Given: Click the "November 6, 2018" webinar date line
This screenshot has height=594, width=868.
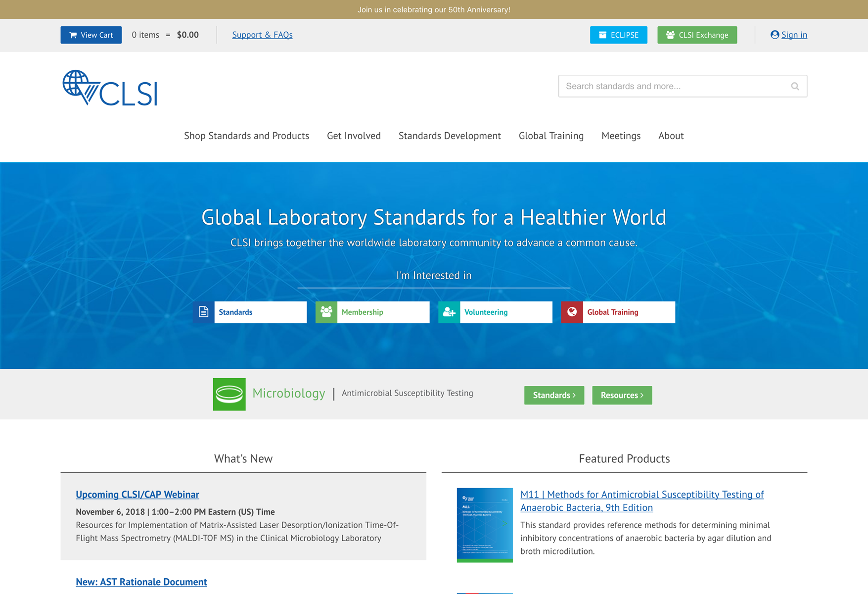Looking at the screenshot, I should tap(175, 512).
